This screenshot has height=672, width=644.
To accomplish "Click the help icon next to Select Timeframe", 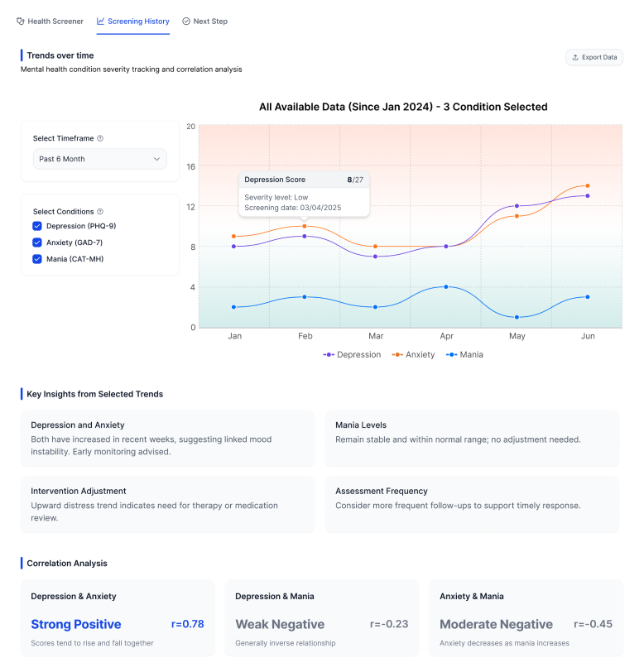I will click(100, 138).
